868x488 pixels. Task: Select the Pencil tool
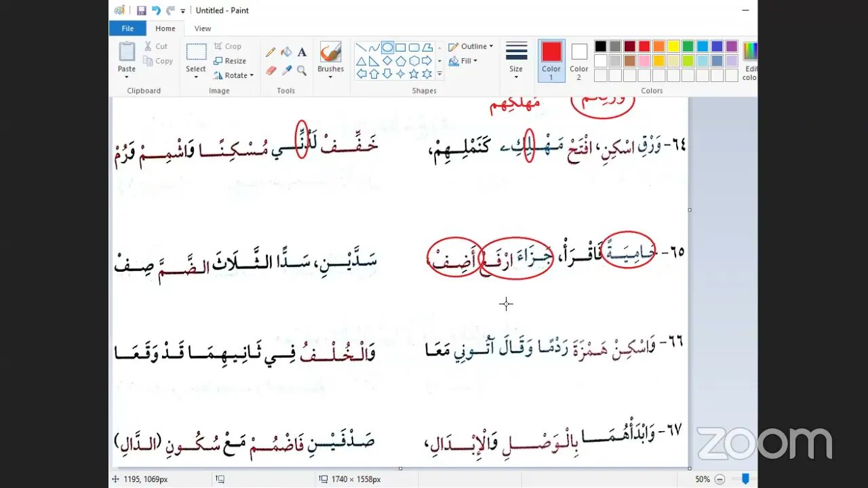tap(271, 52)
